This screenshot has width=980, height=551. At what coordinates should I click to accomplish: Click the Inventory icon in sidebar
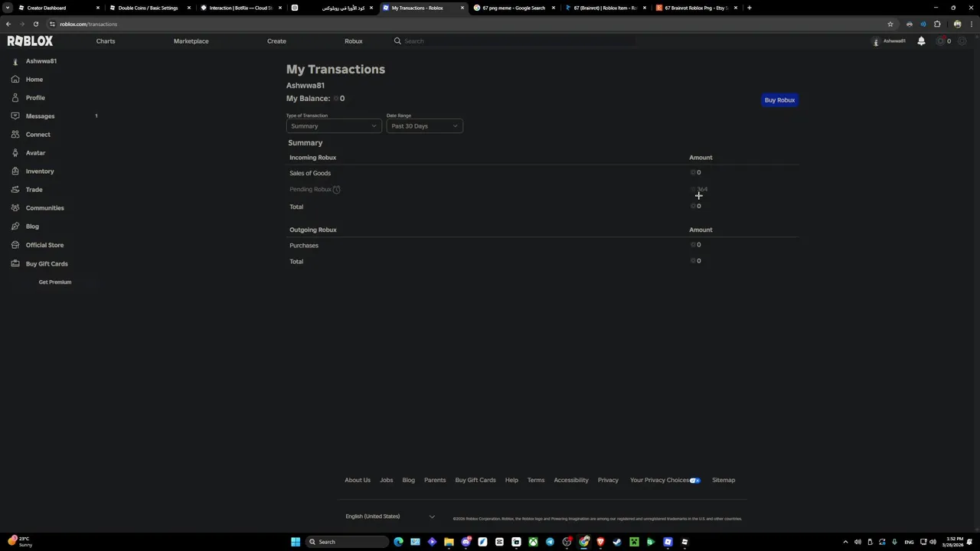pyautogui.click(x=15, y=171)
